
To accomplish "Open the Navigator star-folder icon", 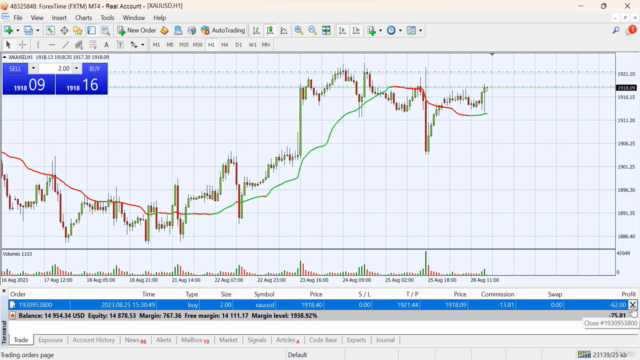I will click(x=78, y=30).
